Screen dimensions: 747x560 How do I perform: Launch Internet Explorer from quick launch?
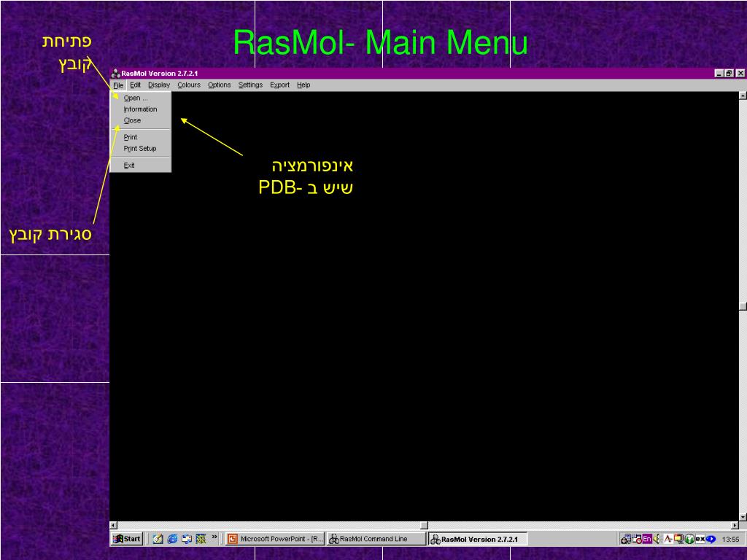(172, 539)
